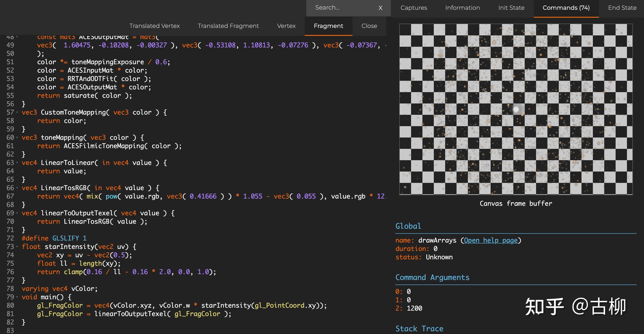Select the Commands (74) tab
644x334 pixels.
tap(566, 8)
